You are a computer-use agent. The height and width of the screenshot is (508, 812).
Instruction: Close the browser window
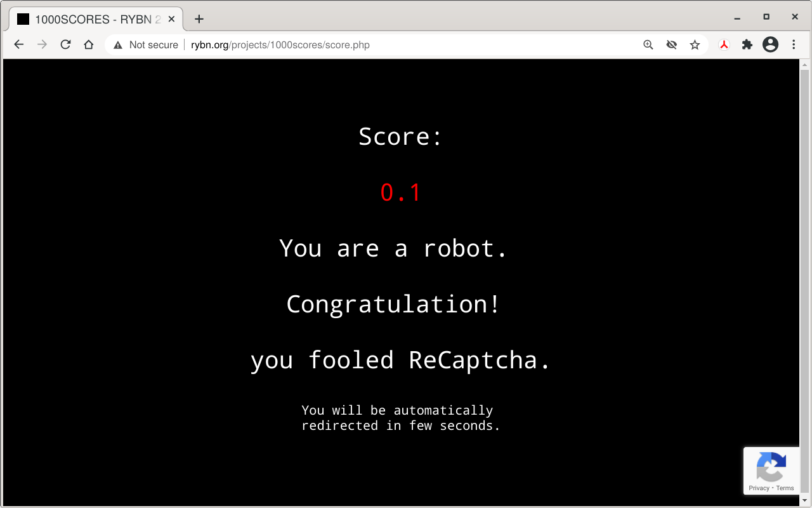coord(795,17)
